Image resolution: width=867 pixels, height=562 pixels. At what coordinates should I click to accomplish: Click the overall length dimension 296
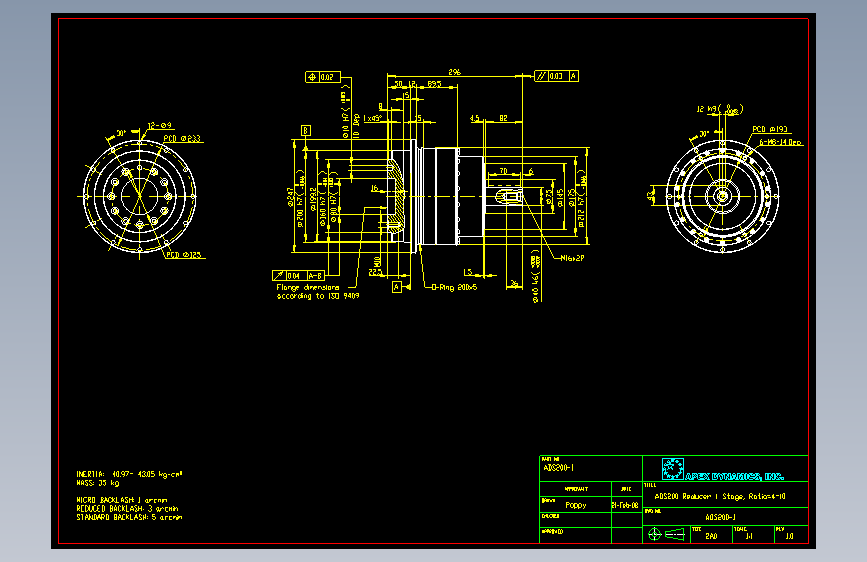tap(455, 72)
